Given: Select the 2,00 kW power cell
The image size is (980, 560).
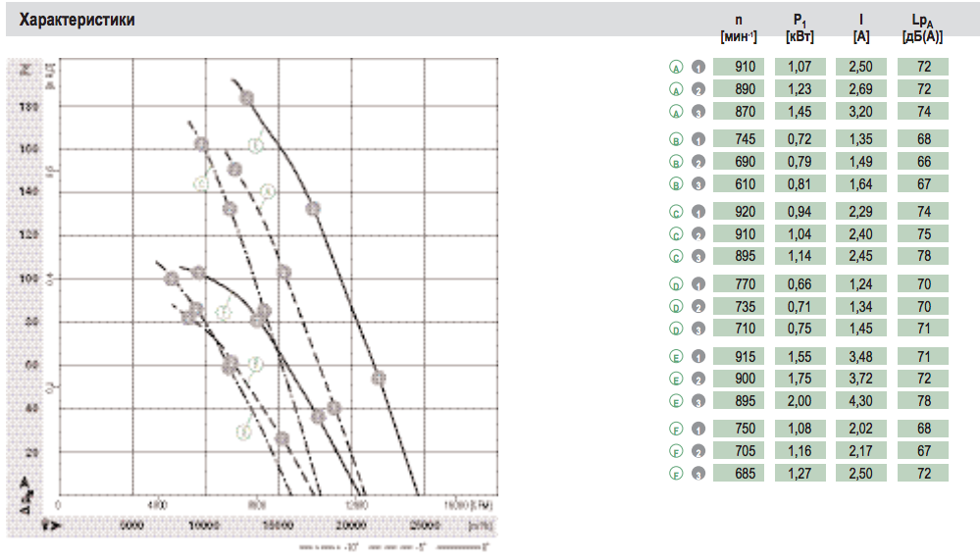Looking at the screenshot, I should tap(800, 401).
